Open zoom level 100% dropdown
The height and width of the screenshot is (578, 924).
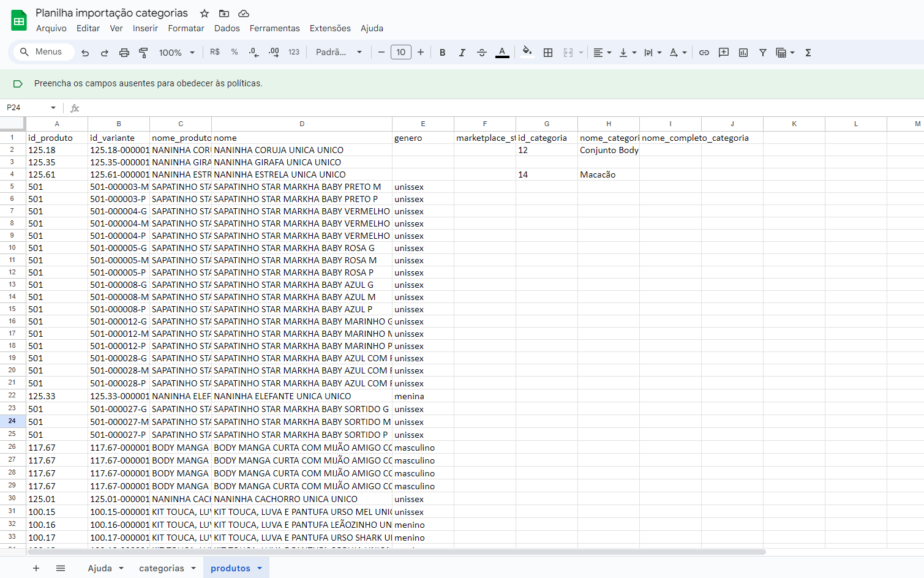point(176,53)
